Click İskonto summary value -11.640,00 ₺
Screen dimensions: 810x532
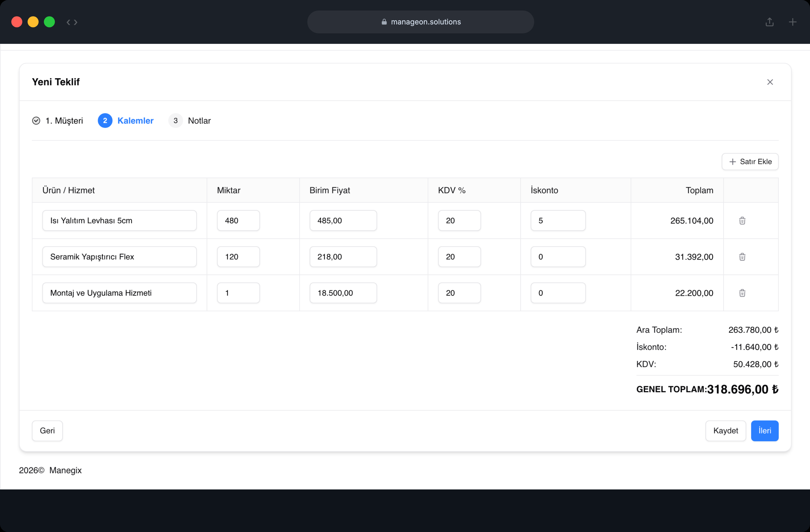tap(755, 347)
